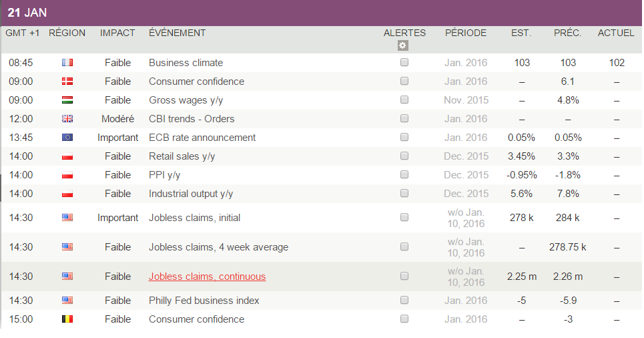Click the French flag for Business climate

tap(67, 63)
